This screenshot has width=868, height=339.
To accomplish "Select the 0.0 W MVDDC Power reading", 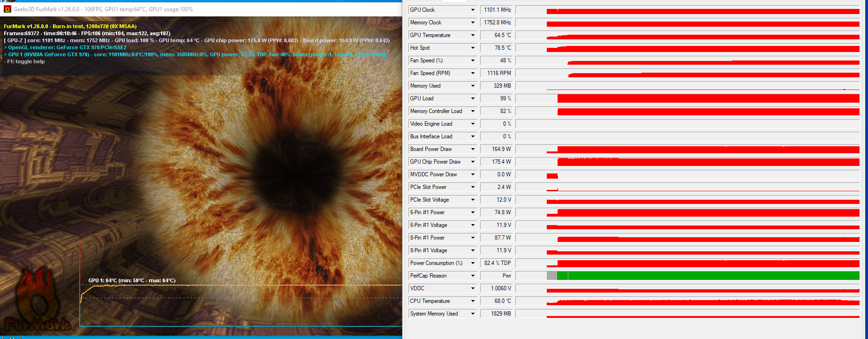I will [497, 174].
